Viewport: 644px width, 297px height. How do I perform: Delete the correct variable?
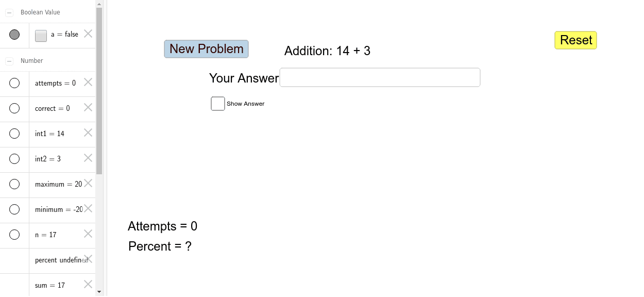(x=88, y=107)
